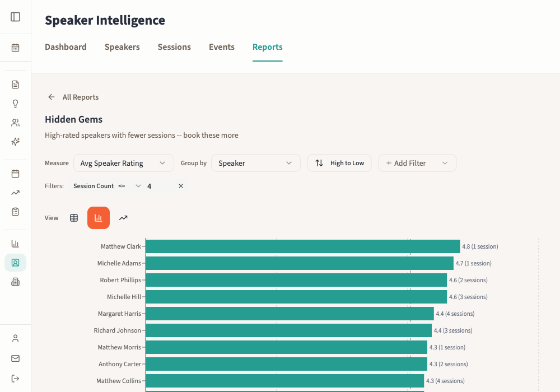Open the clipboard checklist icon
Image resolution: width=560 pixels, height=392 pixels.
15,212
